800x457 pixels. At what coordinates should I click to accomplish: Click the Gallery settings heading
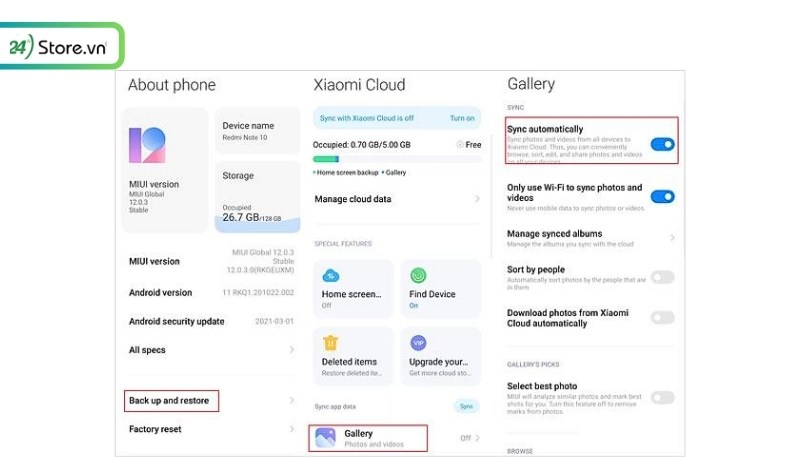click(x=531, y=84)
